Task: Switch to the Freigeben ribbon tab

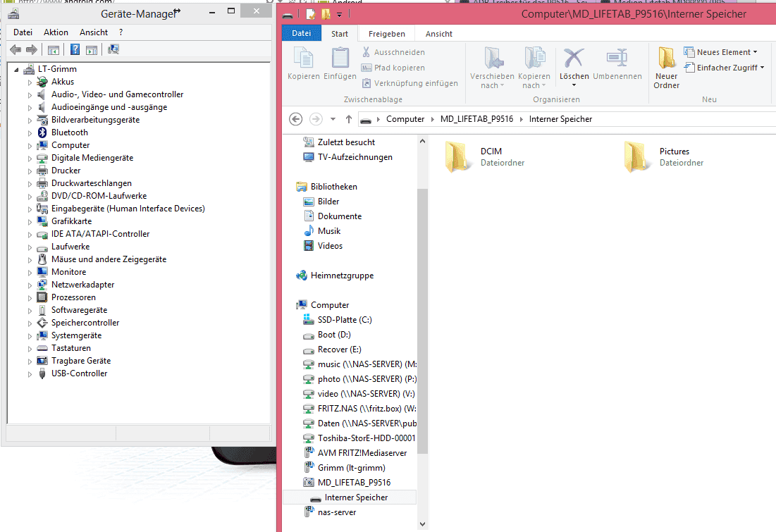Action: click(386, 34)
